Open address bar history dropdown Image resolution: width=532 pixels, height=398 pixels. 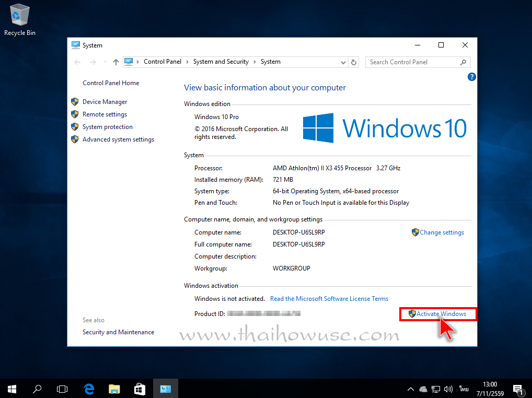pos(343,62)
